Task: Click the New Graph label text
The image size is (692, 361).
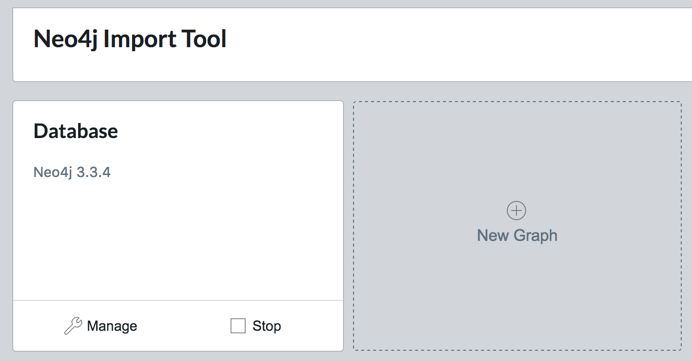Action: (517, 235)
